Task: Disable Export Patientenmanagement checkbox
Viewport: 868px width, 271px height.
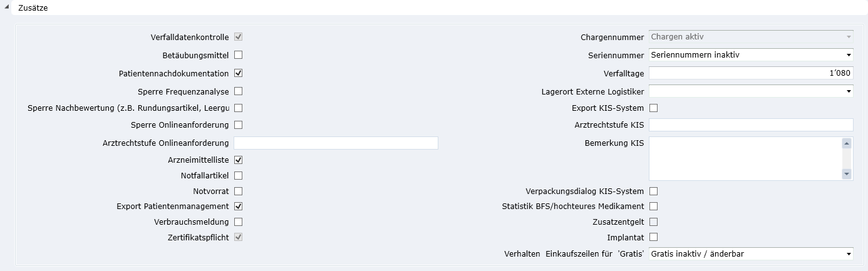Action: [x=239, y=206]
